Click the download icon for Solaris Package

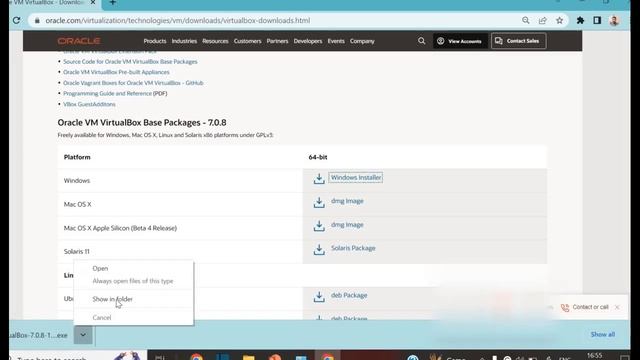319,250
